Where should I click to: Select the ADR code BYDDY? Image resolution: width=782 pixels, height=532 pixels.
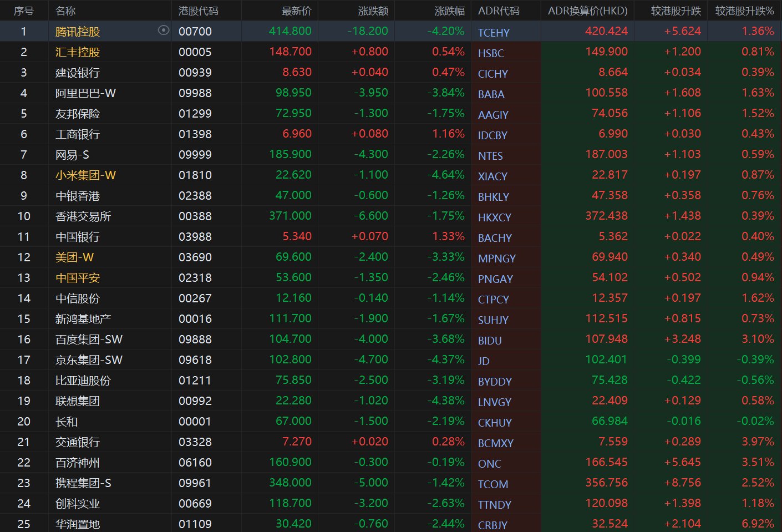tap(495, 382)
